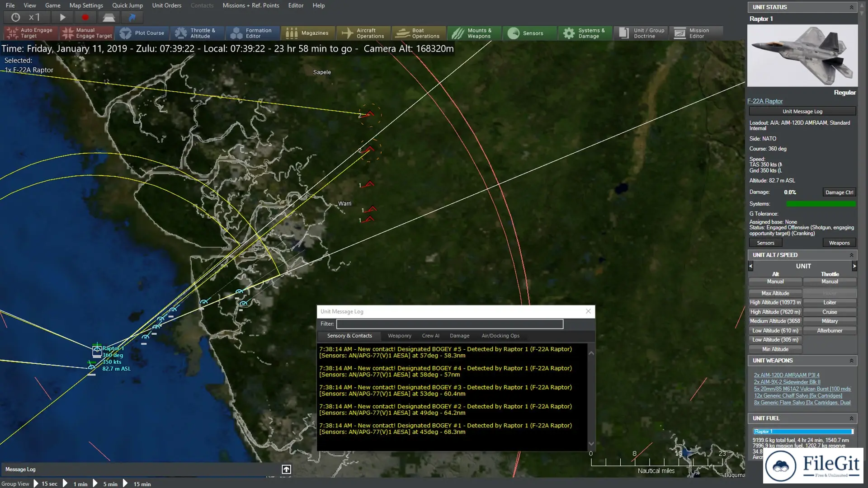Open Damage Ctrl
Image resolution: width=868 pixels, height=488 pixels.
click(x=839, y=192)
